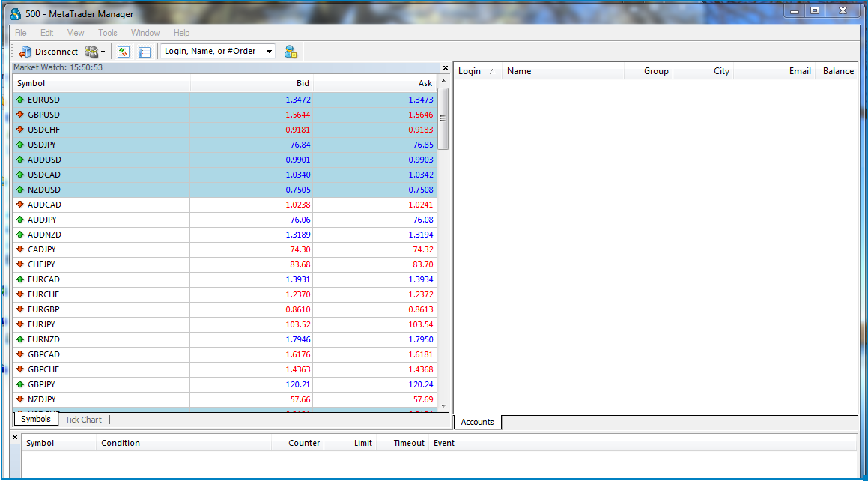This screenshot has height=481, width=868.
Task: Open the View menu
Action: [76, 33]
